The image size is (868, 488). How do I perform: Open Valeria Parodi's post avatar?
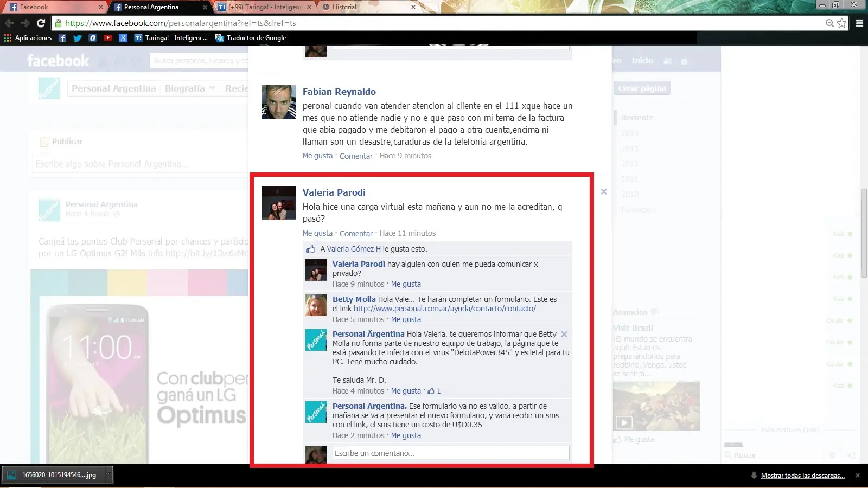[x=279, y=203]
